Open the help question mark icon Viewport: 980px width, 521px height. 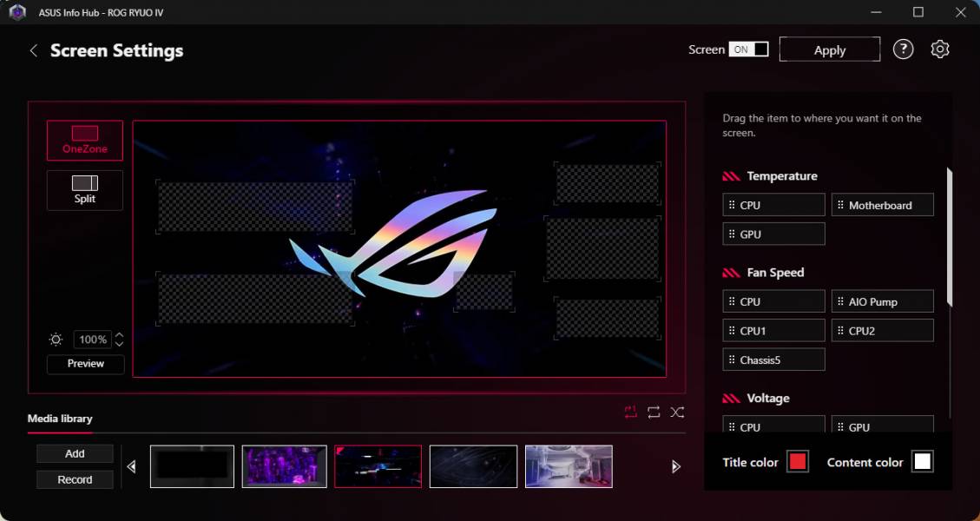pos(903,49)
